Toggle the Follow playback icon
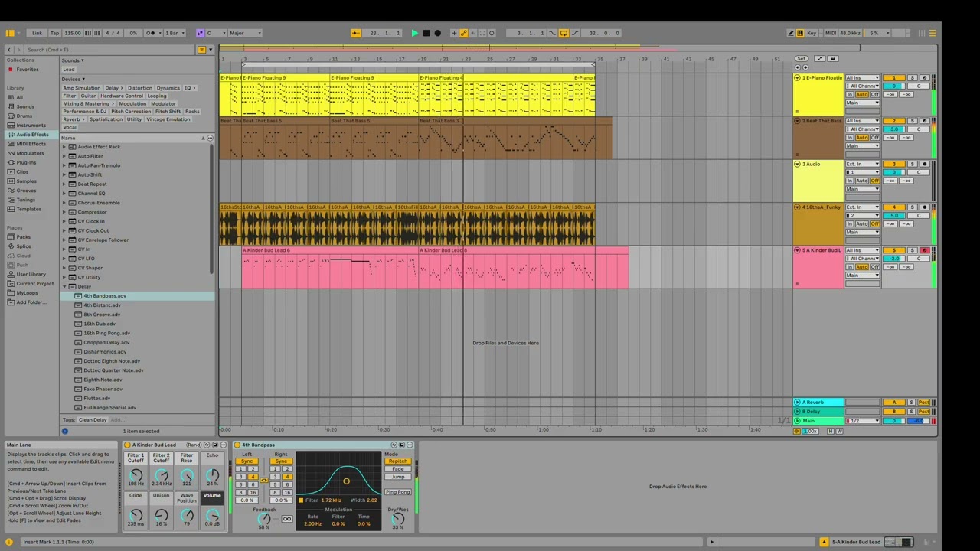 click(355, 33)
